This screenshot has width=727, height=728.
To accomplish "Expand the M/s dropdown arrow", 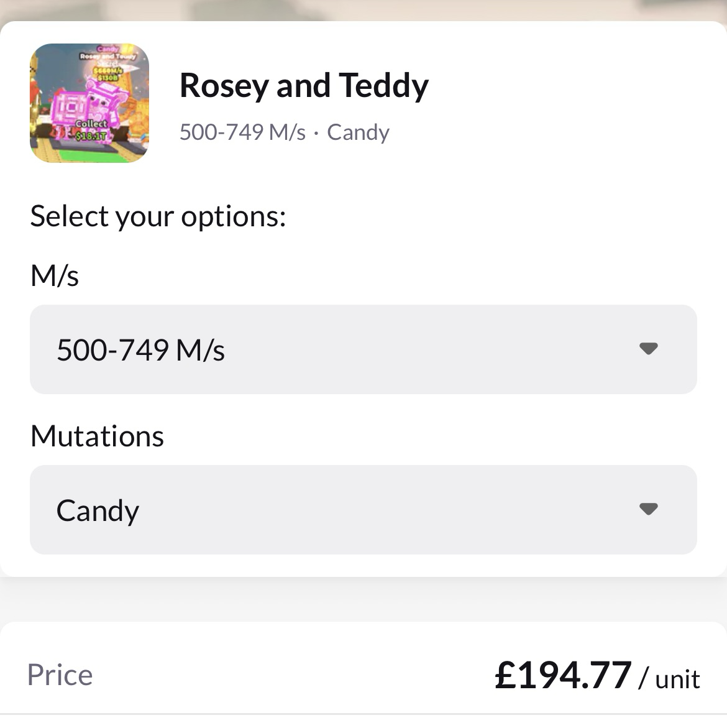I will coord(648,349).
